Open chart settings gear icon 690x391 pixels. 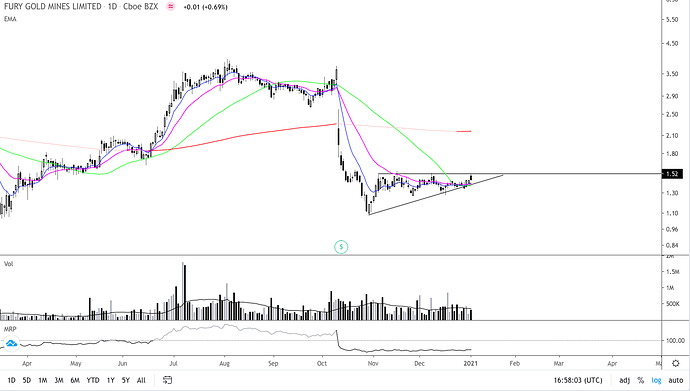point(676,363)
